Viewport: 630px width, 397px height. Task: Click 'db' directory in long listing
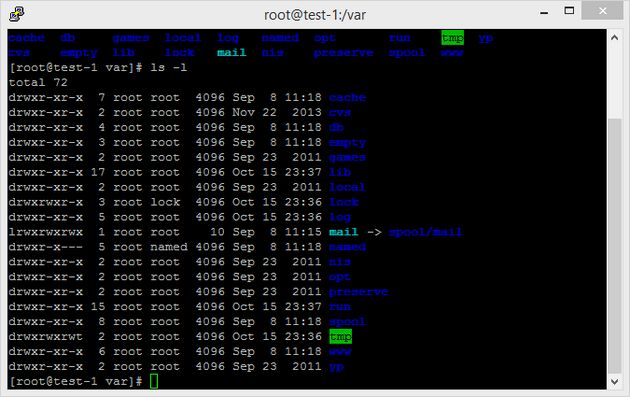coord(336,127)
